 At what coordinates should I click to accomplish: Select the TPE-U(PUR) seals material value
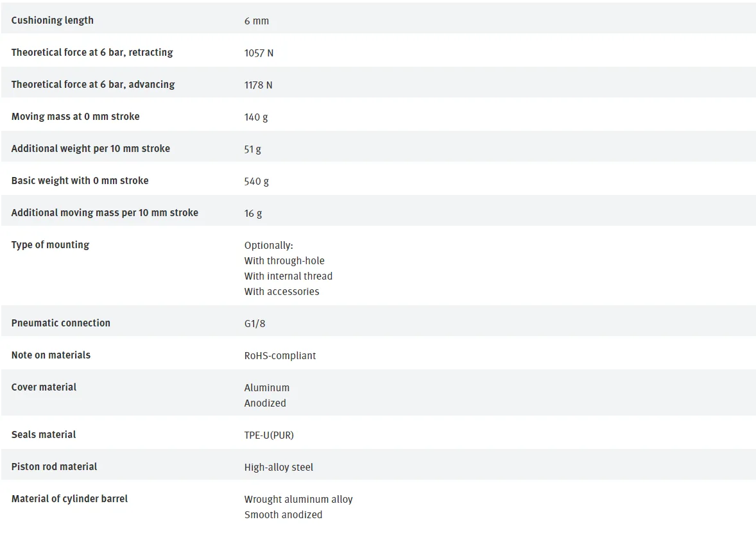[268, 435]
